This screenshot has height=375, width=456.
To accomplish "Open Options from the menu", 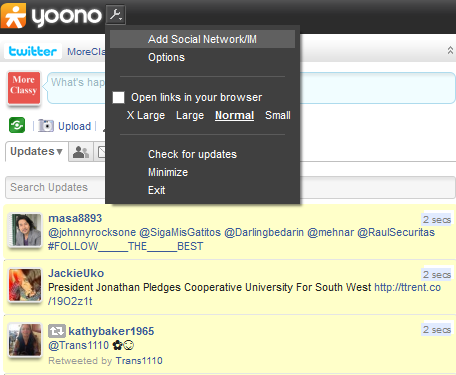I will pos(166,57).
